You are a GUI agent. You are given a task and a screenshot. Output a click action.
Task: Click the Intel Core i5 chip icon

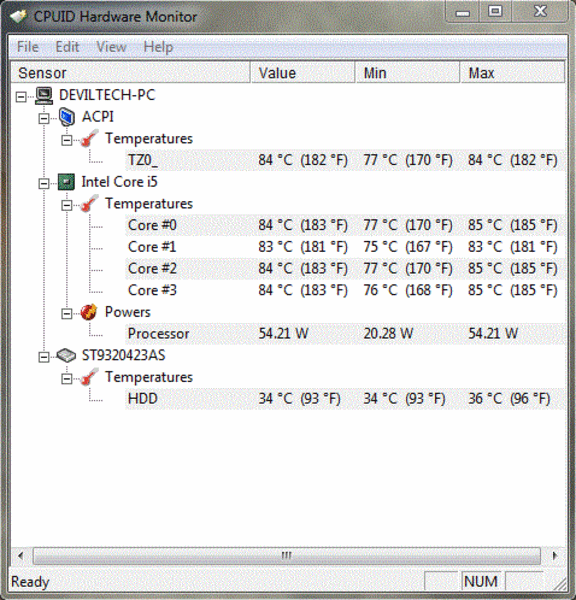[x=66, y=182]
